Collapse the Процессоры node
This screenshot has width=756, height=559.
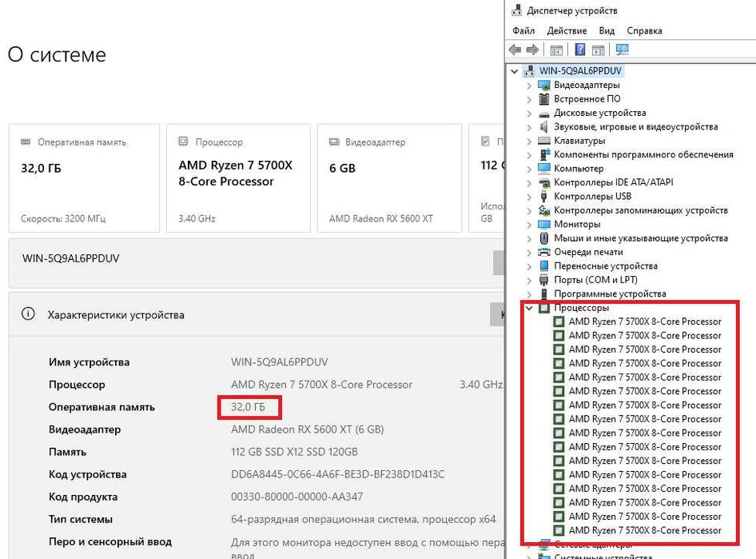point(529,308)
